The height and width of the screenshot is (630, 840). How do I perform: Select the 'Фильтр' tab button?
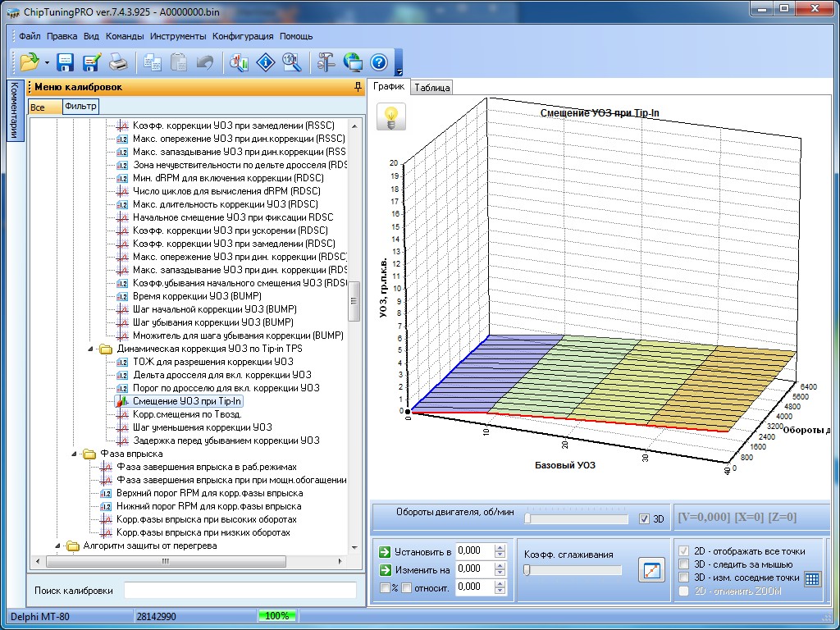click(x=80, y=107)
